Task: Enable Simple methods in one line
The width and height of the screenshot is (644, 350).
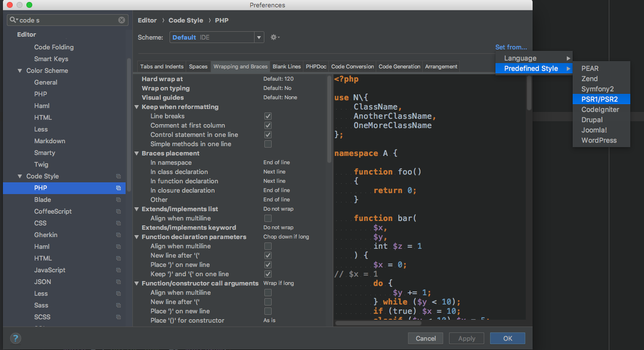Action: pyautogui.click(x=268, y=144)
